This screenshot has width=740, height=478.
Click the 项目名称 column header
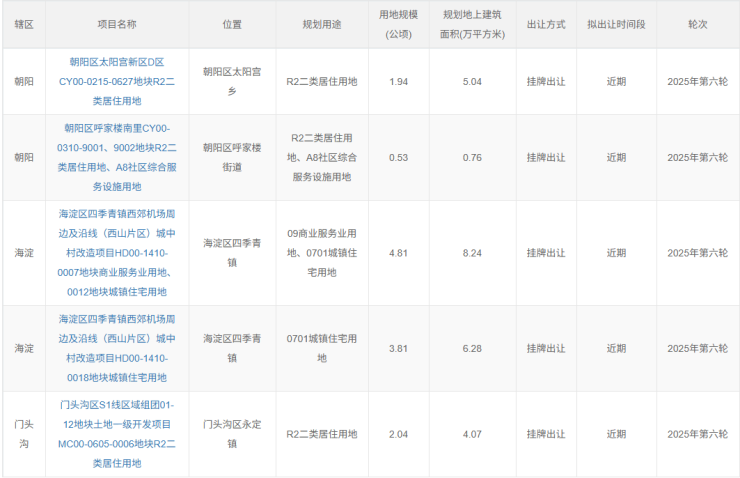pos(118,23)
